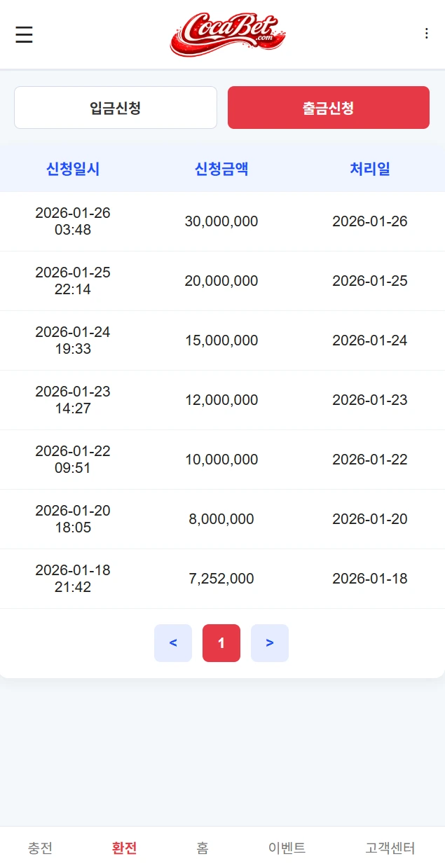
Task: Select the 12,000,000 withdrawal row
Action: pyautogui.click(x=221, y=400)
